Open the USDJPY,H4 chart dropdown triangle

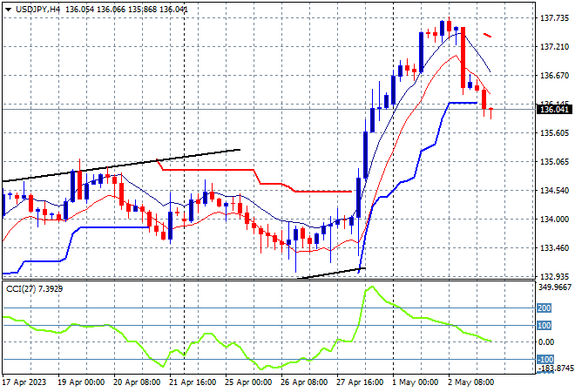[8, 10]
